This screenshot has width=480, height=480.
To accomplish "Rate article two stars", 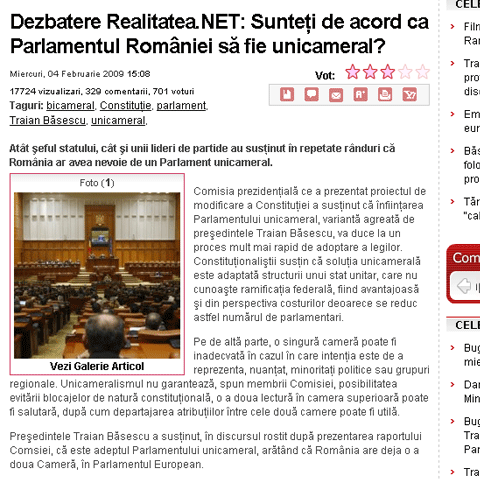I will [x=370, y=72].
